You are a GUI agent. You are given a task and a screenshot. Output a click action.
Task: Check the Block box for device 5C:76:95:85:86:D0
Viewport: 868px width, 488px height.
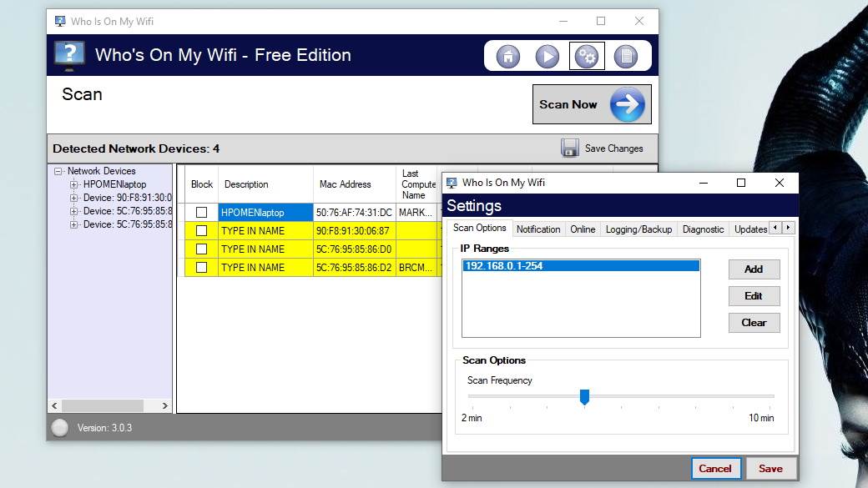click(x=200, y=249)
